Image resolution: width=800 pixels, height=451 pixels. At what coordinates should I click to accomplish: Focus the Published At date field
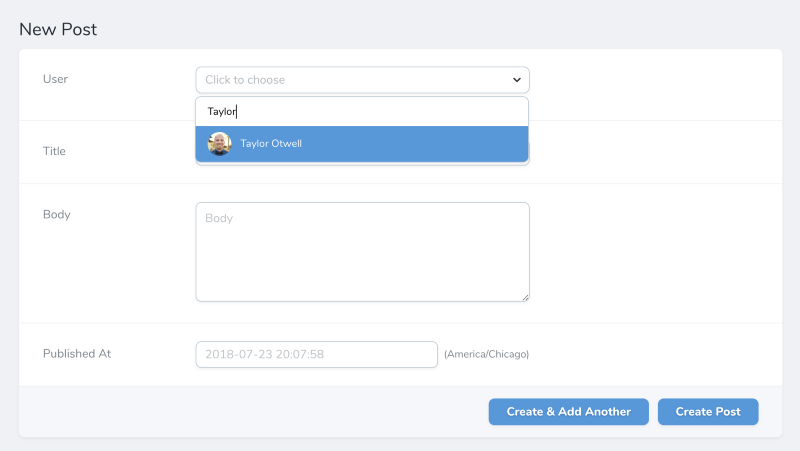tap(316, 354)
